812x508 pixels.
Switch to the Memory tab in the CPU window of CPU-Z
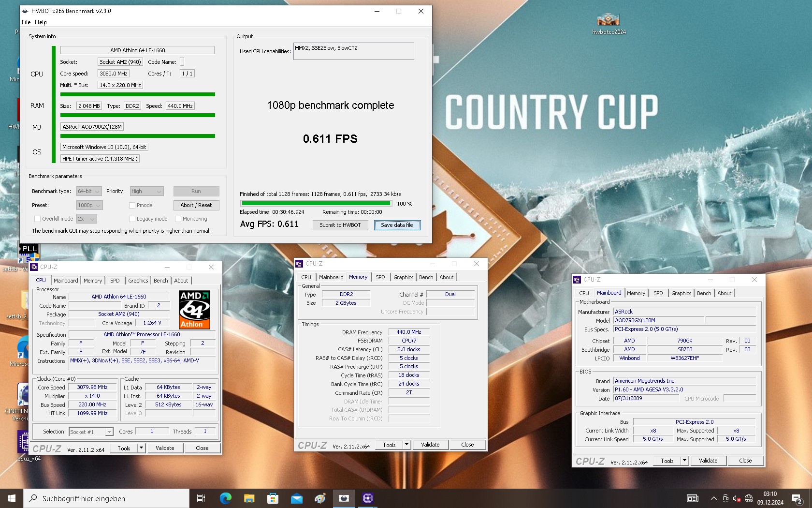[x=93, y=281]
